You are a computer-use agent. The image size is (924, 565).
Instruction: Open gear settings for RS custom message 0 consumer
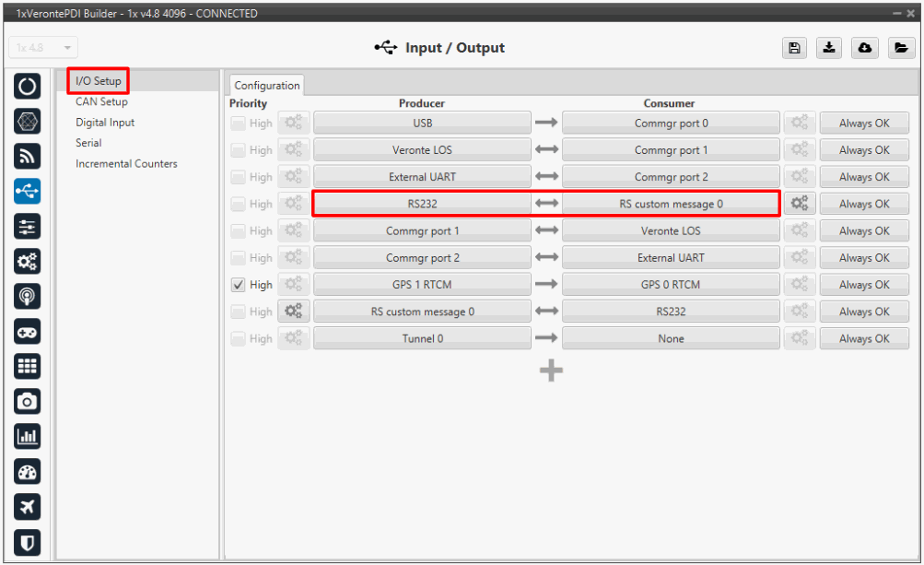coord(800,204)
